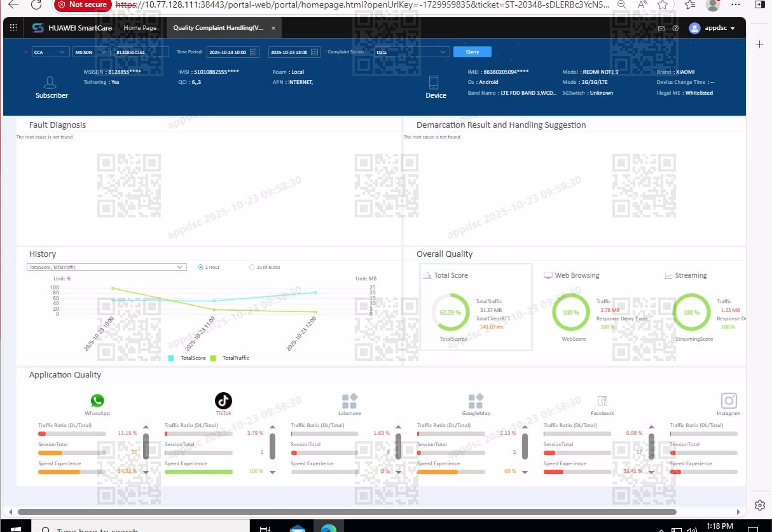772x532 pixels.
Task: Open the Web Browsing WebScore gauge
Action: coord(570,312)
